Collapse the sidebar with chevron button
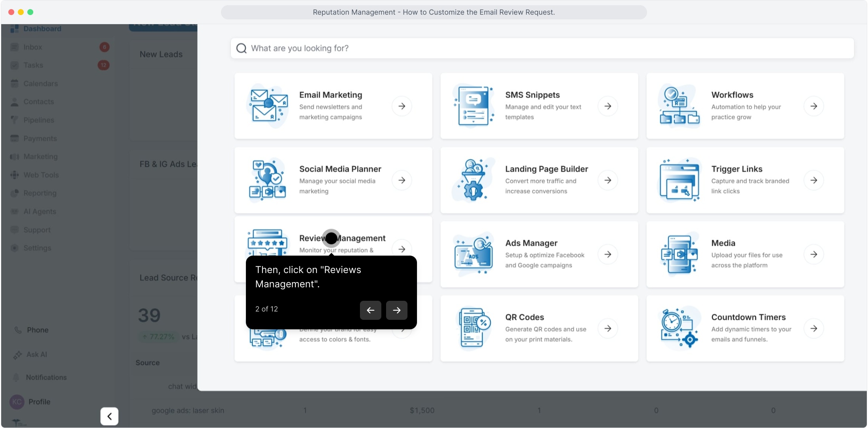The height and width of the screenshot is (428, 868). (x=109, y=417)
